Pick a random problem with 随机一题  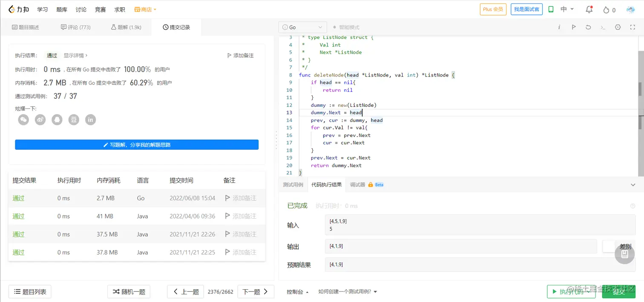tap(129, 292)
